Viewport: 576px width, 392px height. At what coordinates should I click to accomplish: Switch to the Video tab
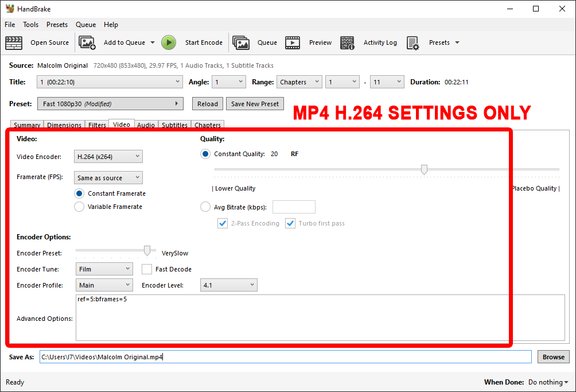point(122,124)
